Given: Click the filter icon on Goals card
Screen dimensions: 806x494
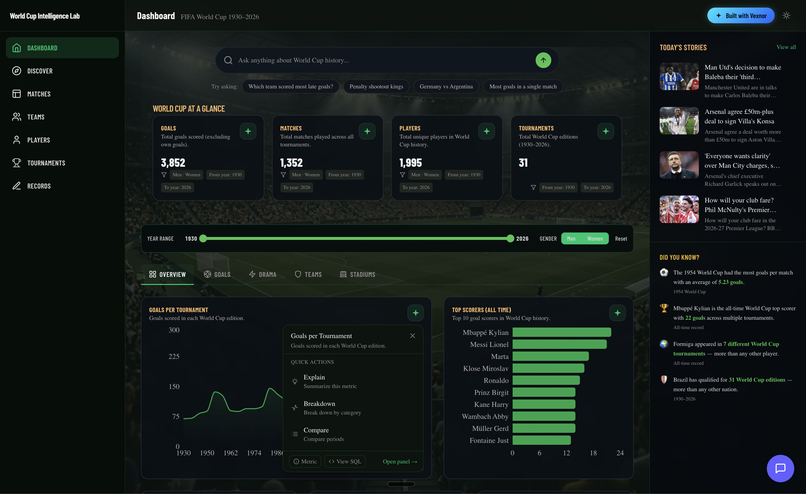Looking at the screenshot, I should click(164, 175).
